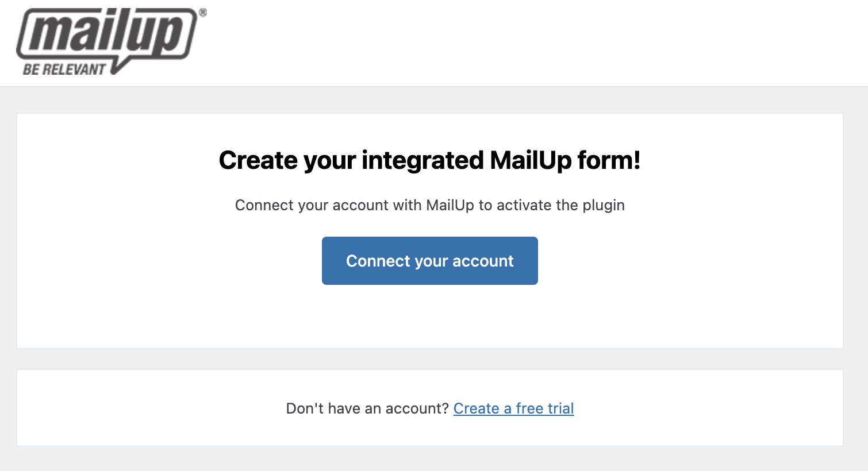868x471 pixels.
Task: Click the "Connect your account with MailUp" subtitle
Action: pyautogui.click(x=429, y=205)
